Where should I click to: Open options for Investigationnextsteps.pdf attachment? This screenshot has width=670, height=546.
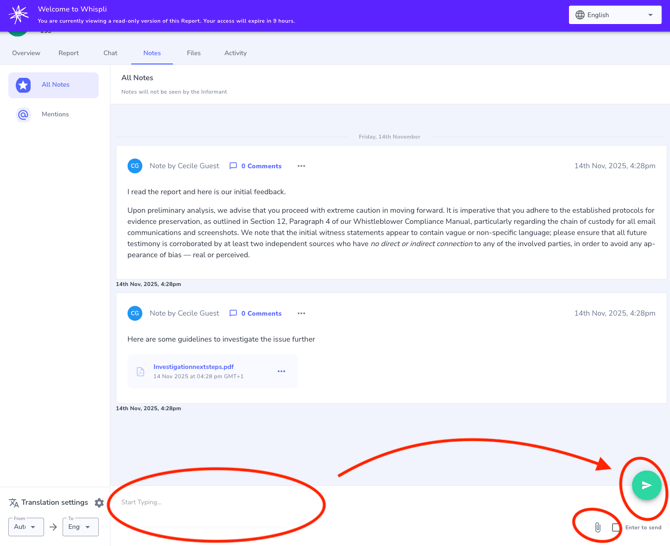point(281,371)
